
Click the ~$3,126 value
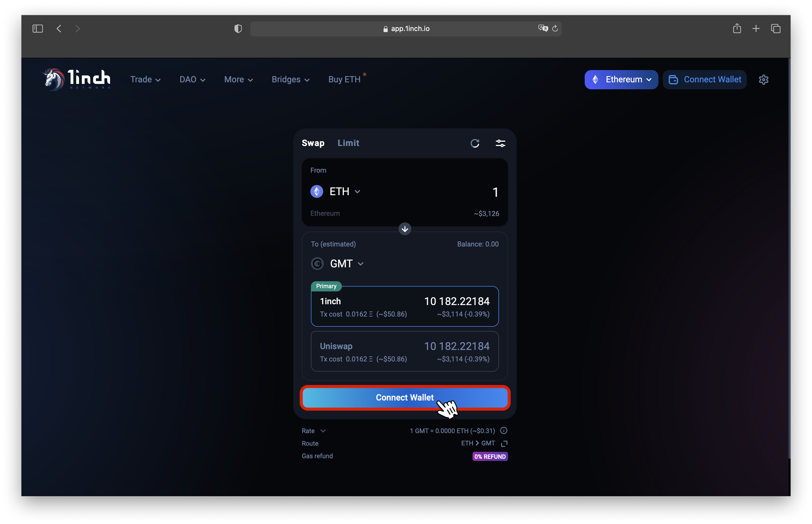(x=486, y=213)
